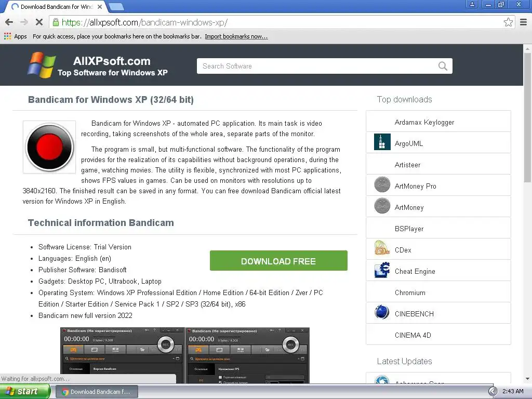Click the Windows flag site logo
532x399 pixels.
(x=42, y=65)
